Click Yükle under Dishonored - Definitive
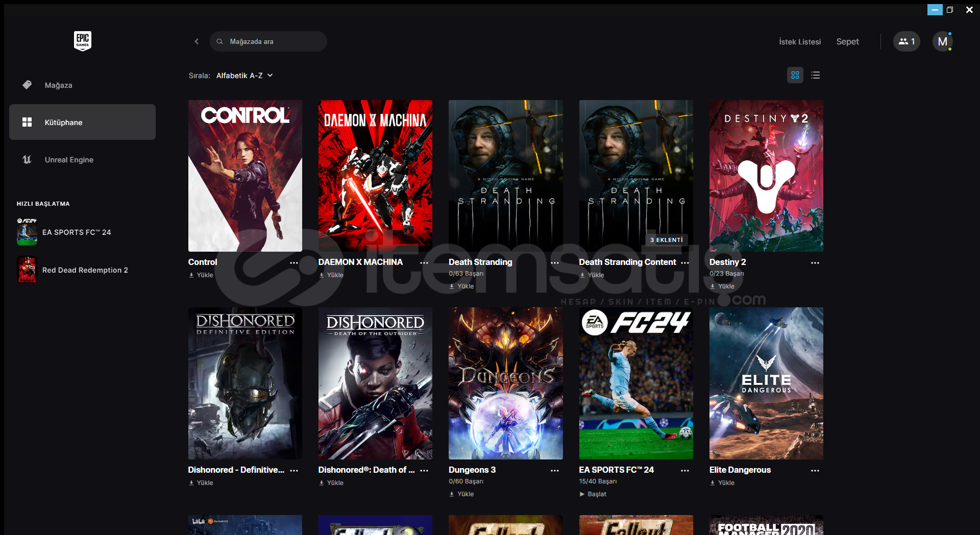This screenshot has height=535, width=980. (x=201, y=483)
